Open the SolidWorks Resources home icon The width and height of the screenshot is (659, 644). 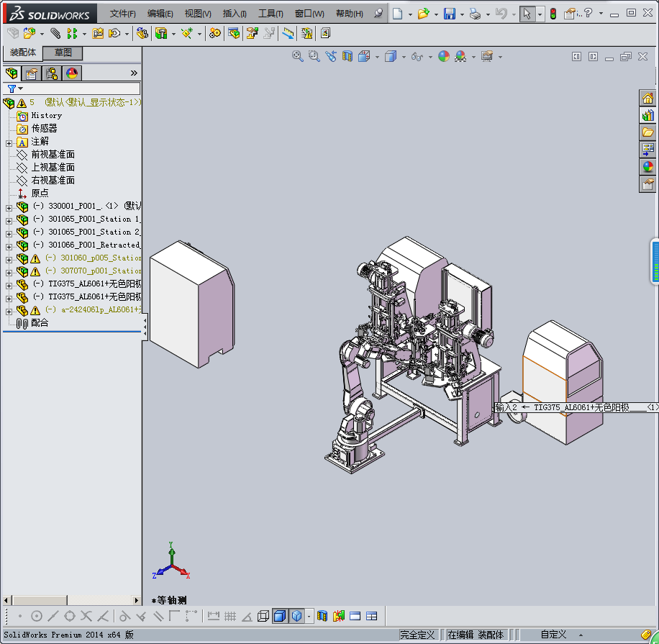pyautogui.click(x=647, y=98)
